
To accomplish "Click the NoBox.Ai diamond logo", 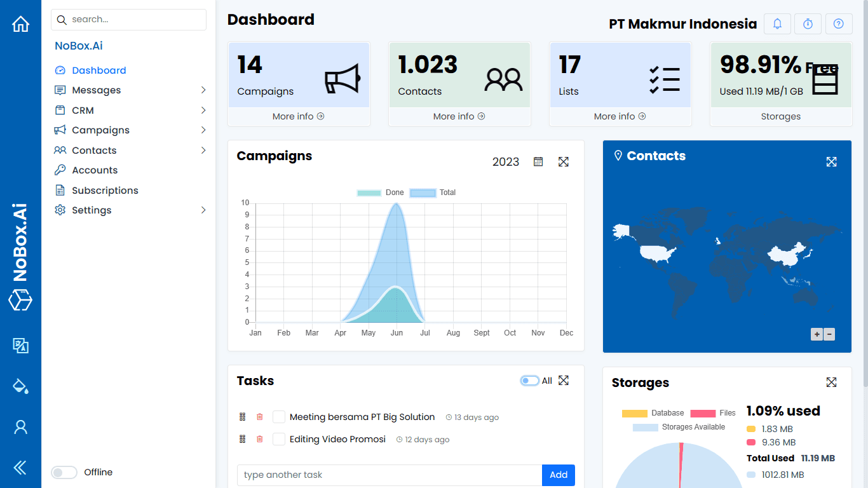I will [20, 301].
